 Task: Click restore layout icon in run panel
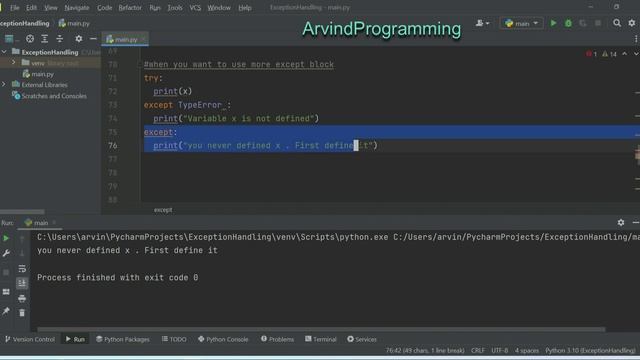6,292
